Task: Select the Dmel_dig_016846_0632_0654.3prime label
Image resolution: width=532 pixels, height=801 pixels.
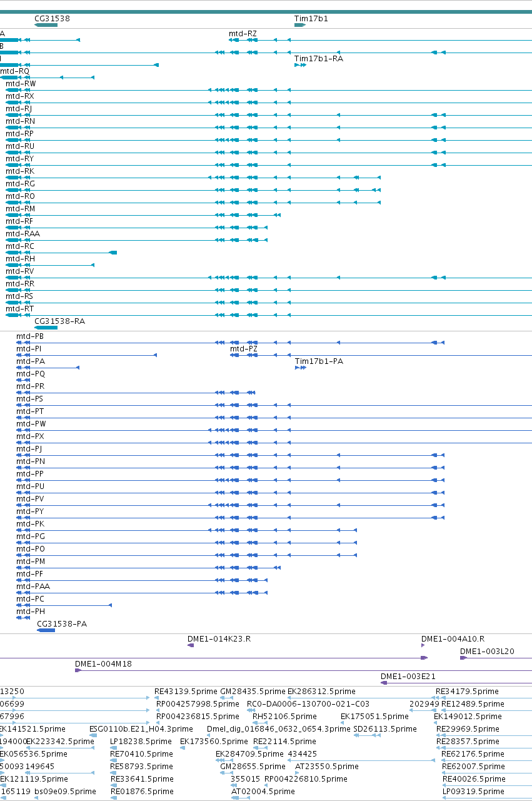Action: pyautogui.click(x=278, y=729)
